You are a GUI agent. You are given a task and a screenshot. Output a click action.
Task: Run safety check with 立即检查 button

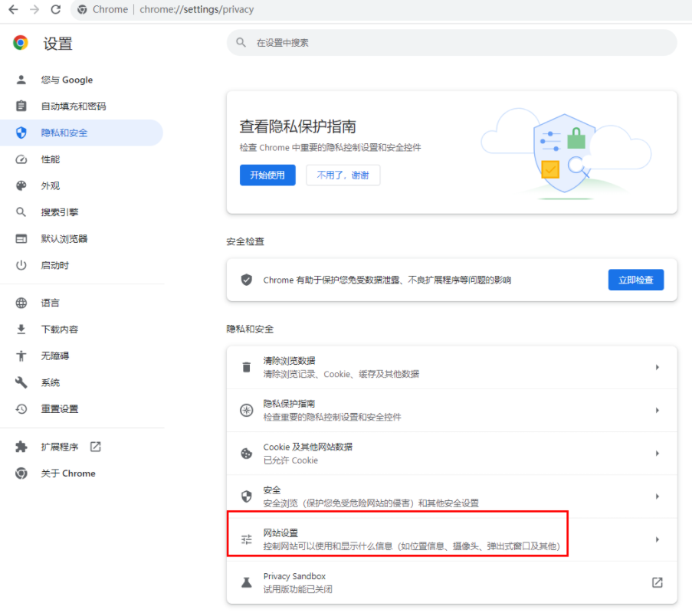click(x=635, y=280)
